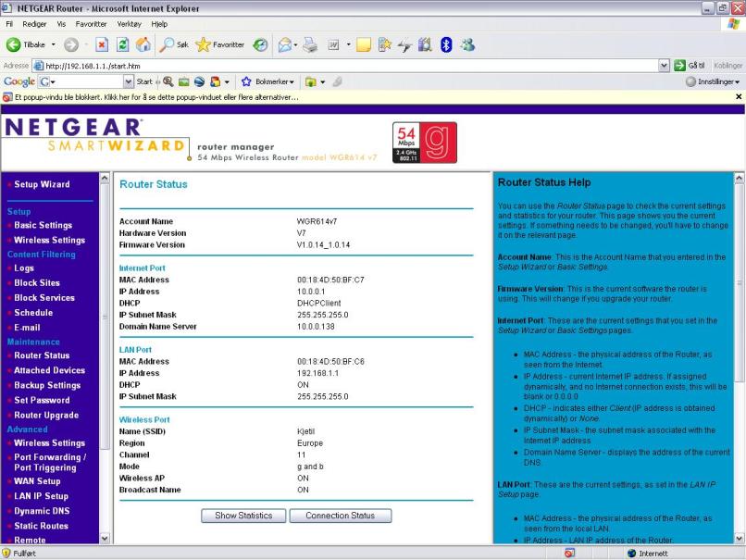Click the 54 Mbps g logo image
The width and height of the screenshot is (746, 560).
click(x=425, y=143)
